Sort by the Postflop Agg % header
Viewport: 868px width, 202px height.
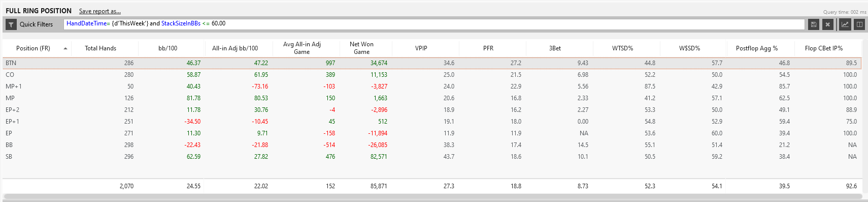(x=757, y=48)
